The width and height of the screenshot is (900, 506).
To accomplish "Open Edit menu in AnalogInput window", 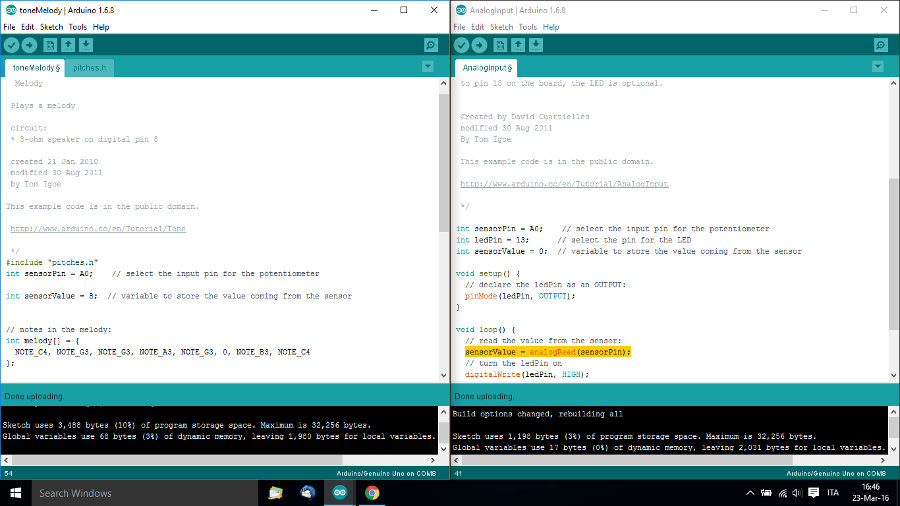I will tap(478, 27).
